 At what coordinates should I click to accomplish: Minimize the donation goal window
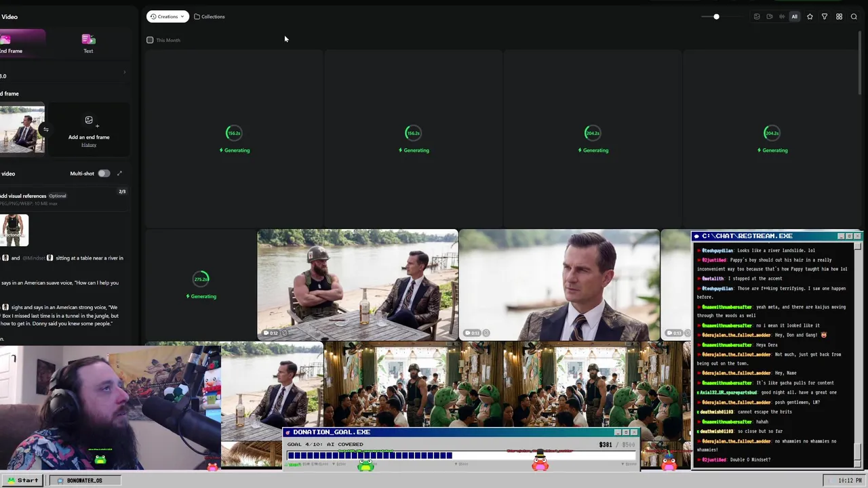pyautogui.click(x=617, y=432)
